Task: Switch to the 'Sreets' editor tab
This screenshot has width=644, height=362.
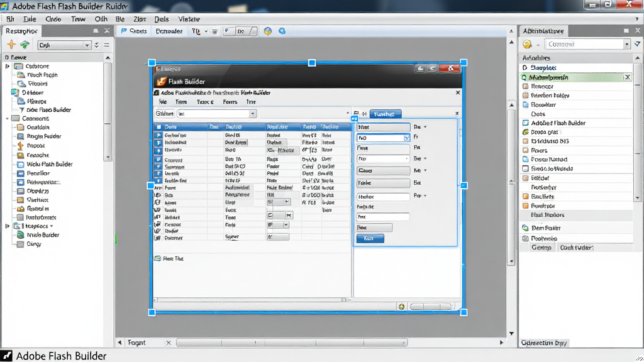Action: coord(134,31)
